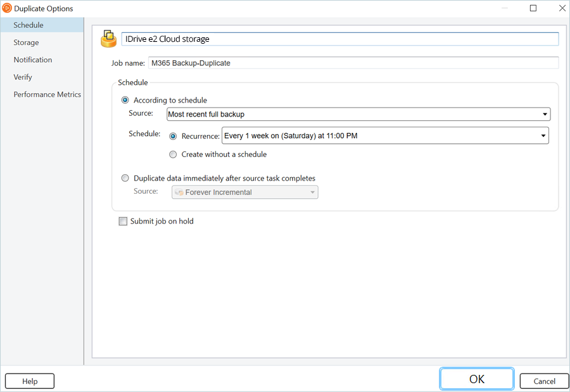The image size is (570, 392).
Task: Click the gold storage stack icon
Action: pos(108,39)
